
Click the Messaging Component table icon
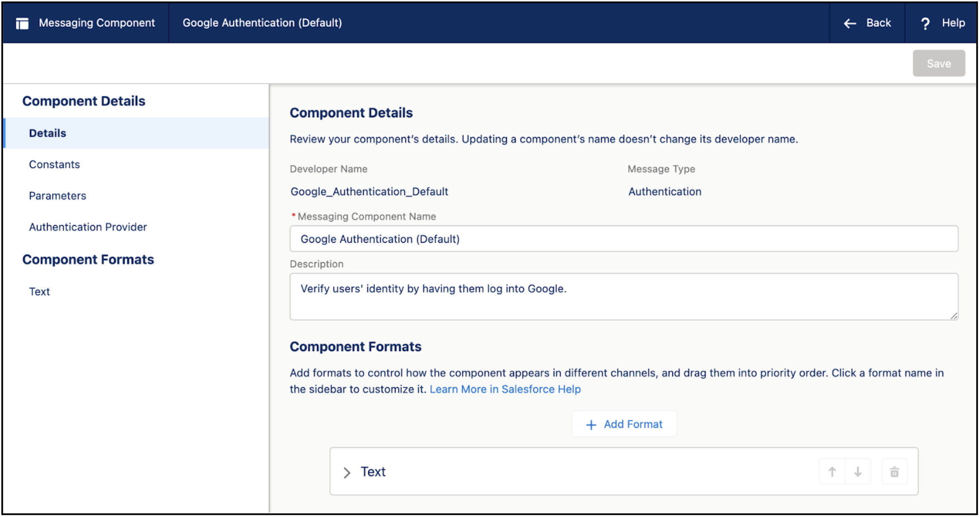tap(22, 23)
